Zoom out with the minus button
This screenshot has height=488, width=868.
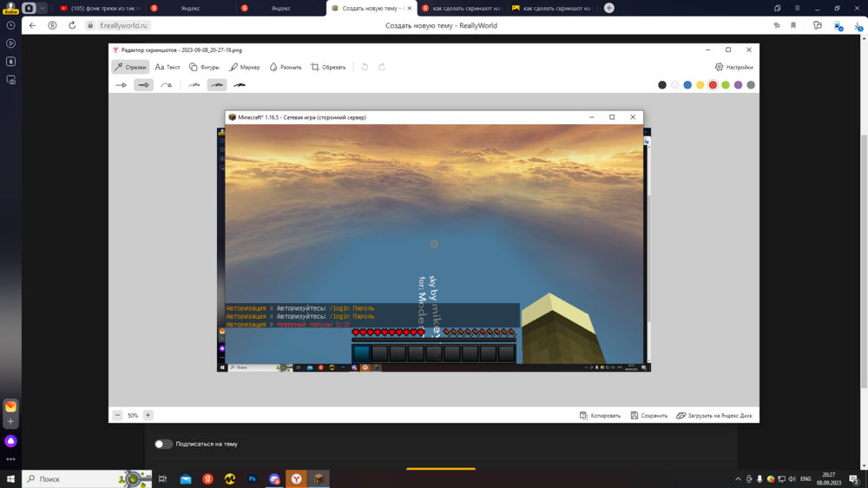(117, 415)
